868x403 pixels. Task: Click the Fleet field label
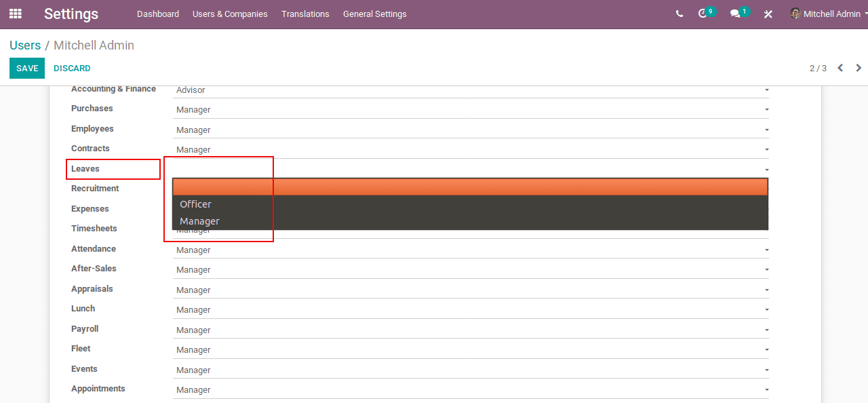click(x=81, y=349)
